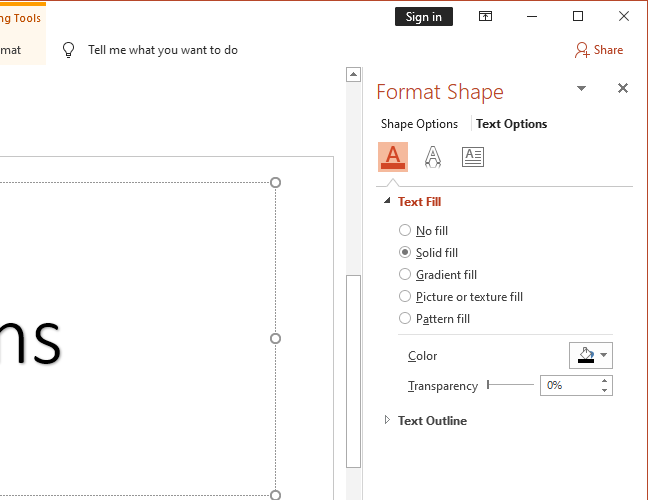Collapse the Text Fill section
Image resolution: width=648 pixels, height=500 pixels.
(388, 202)
